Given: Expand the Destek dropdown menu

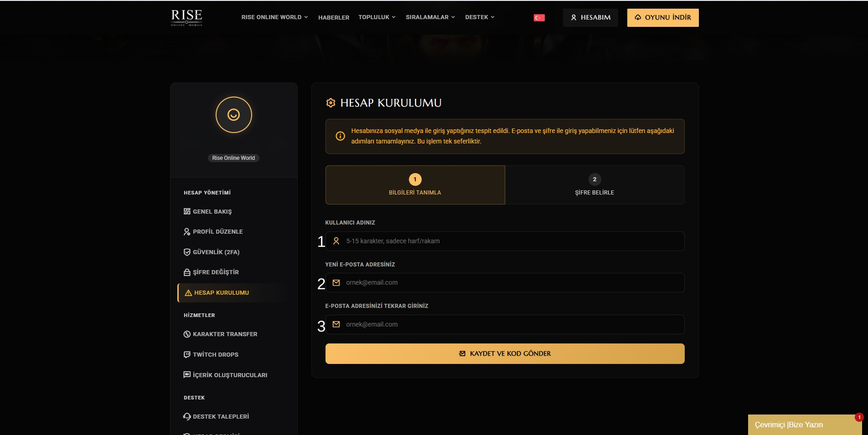Looking at the screenshot, I should coord(480,17).
